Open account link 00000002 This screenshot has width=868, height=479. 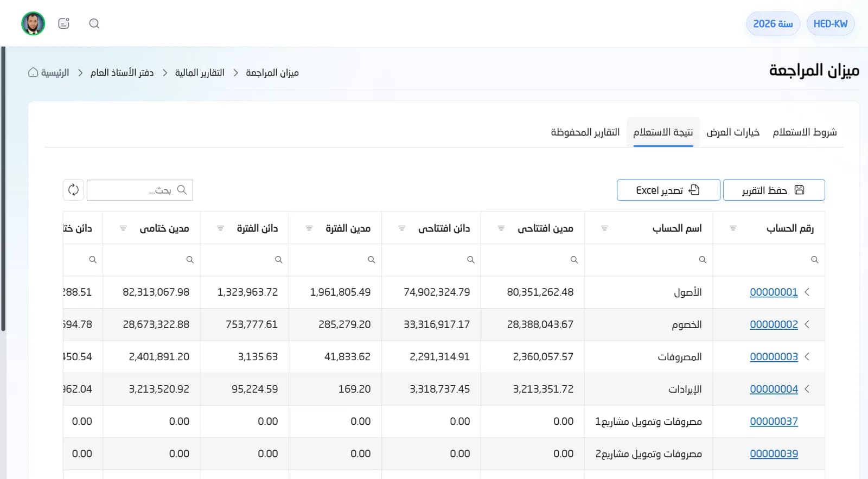[774, 324]
